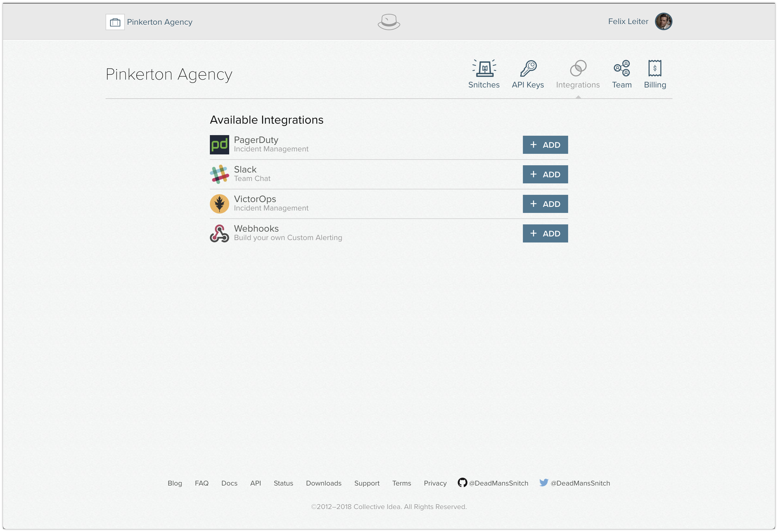Screen dimensions: 778x532
Task: Open the Snitches alarm icon tab
Action: [x=484, y=68]
